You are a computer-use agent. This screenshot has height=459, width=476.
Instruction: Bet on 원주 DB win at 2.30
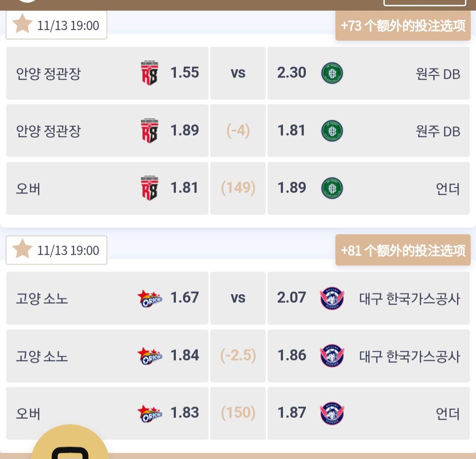click(368, 73)
